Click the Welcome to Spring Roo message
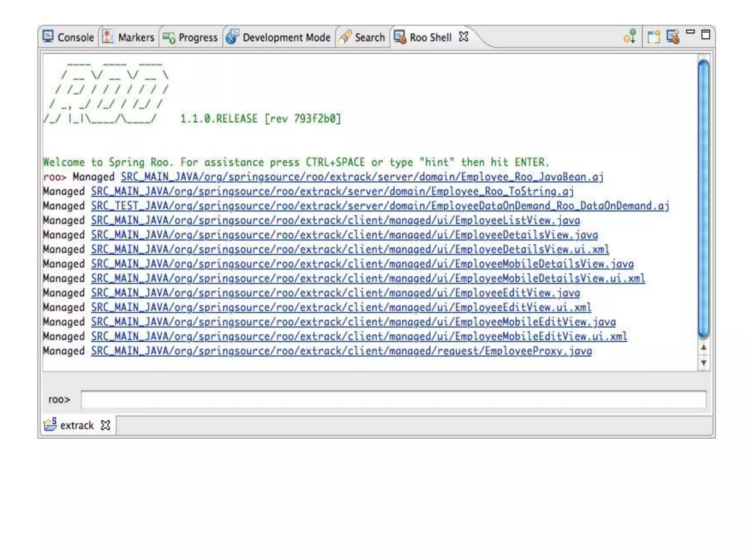 pos(296,162)
